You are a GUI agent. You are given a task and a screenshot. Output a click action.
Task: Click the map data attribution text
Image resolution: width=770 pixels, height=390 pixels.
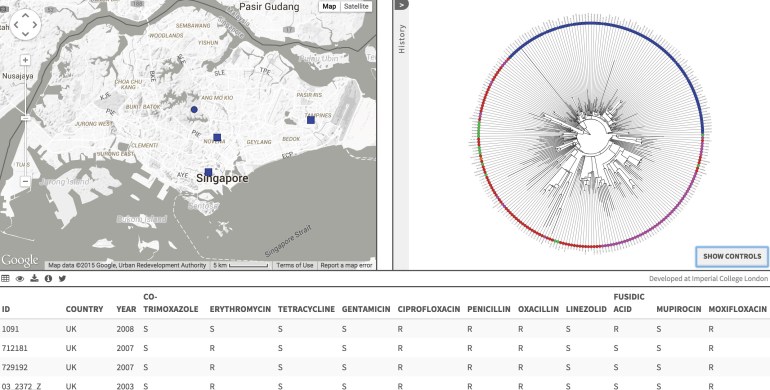pyautogui.click(x=127, y=265)
